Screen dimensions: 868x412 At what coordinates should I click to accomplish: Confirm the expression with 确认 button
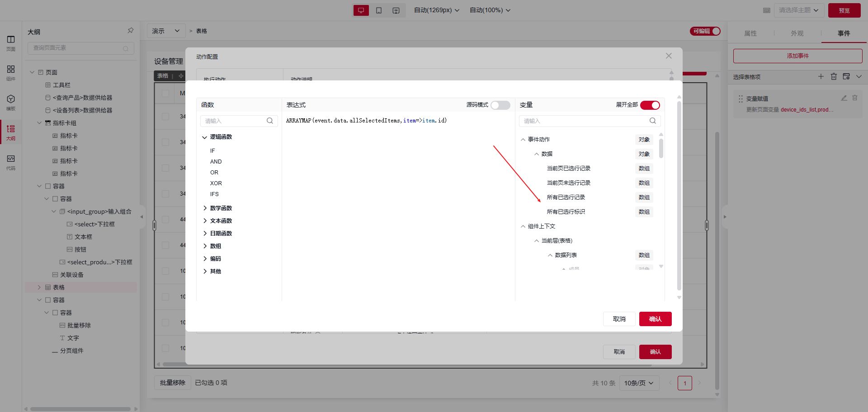(x=655, y=319)
